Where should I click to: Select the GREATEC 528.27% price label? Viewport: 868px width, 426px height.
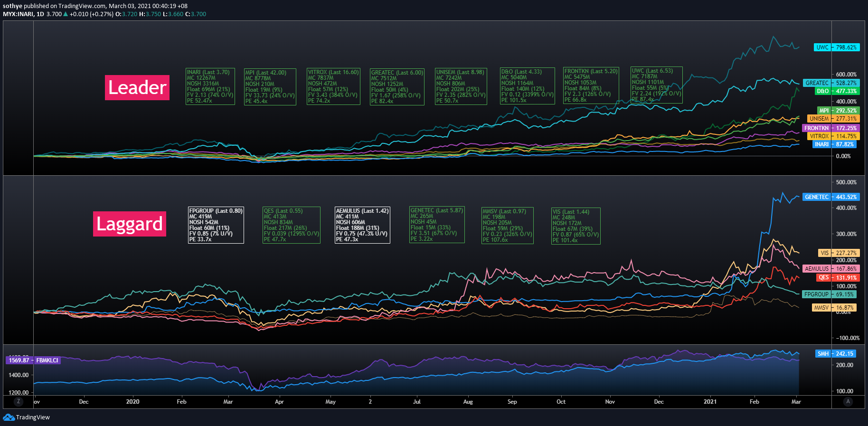point(831,83)
